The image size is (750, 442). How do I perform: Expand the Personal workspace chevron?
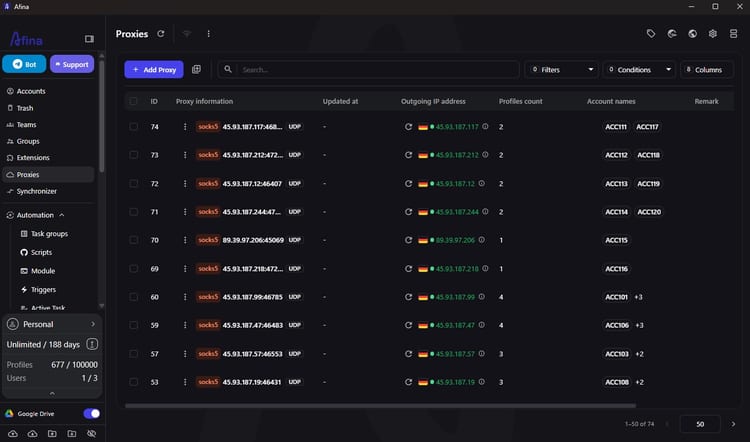[93, 324]
